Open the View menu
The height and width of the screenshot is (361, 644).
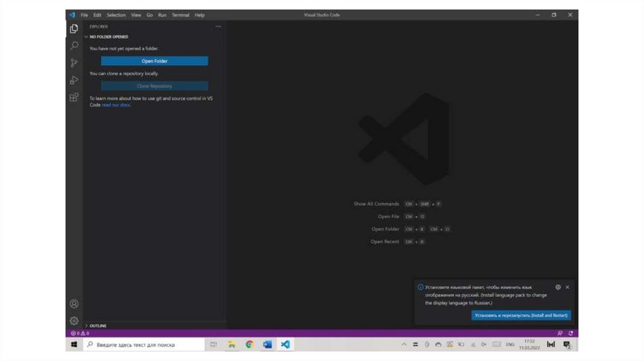pos(136,15)
